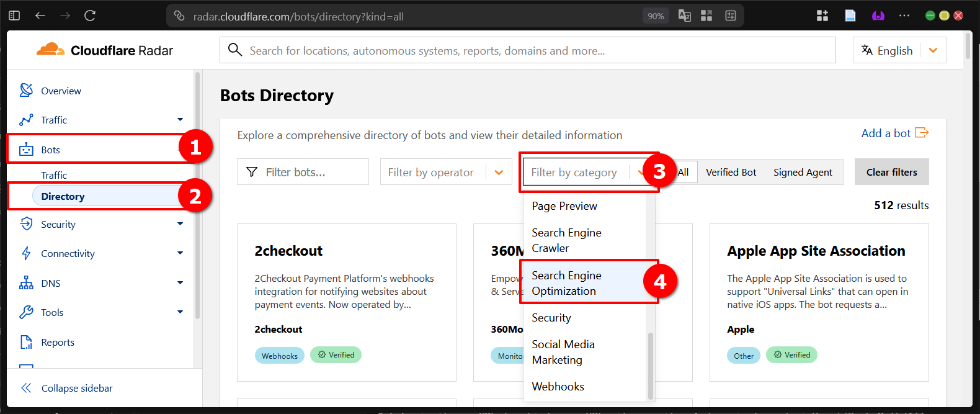The width and height of the screenshot is (980, 414).
Task: Show only Verified Bot entries
Action: pos(731,172)
